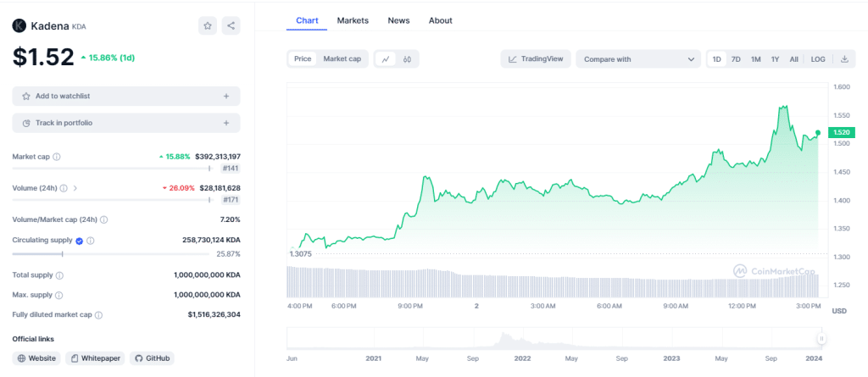Open the Compare with dropdown
The image size is (868, 377).
[637, 59]
